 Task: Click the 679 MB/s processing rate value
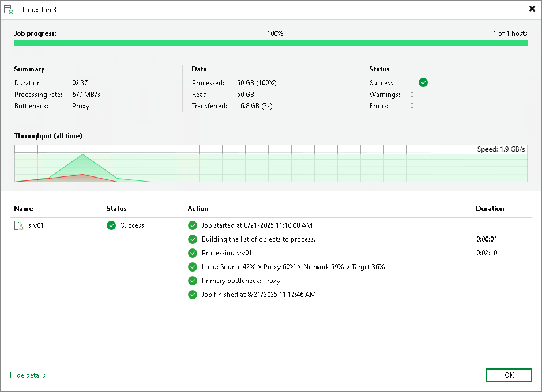[x=86, y=95]
